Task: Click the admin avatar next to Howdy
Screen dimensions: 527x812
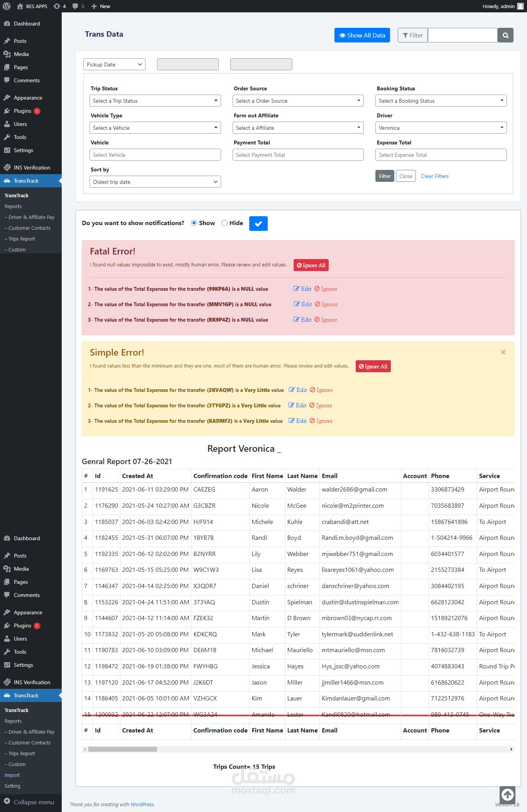Action: pos(520,6)
